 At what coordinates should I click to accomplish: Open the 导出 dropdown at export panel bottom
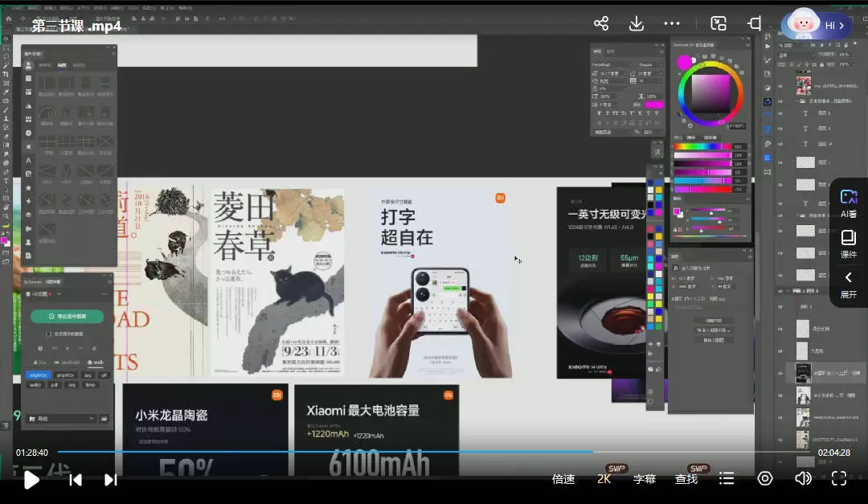(x=61, y=419)
